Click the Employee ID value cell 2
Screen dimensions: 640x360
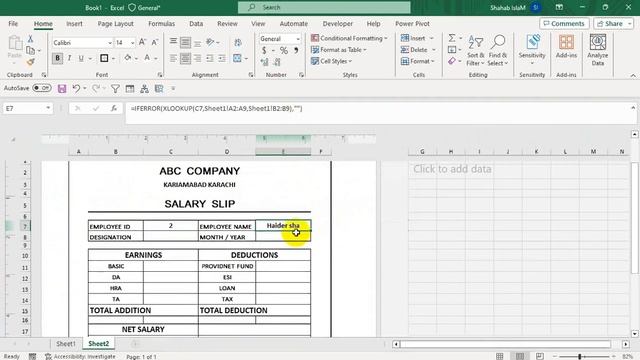click(171, 226)
